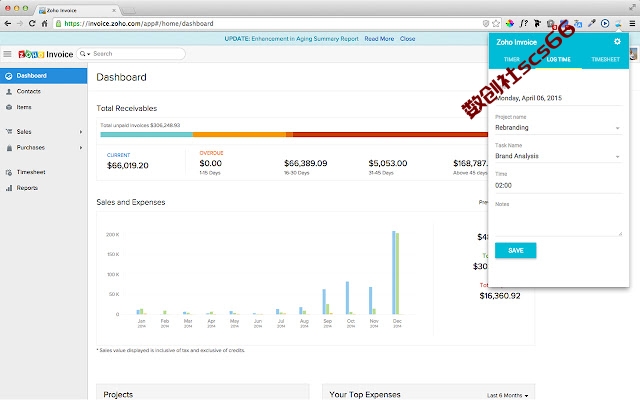
Task: Click the $0.00 overdue amount
Action: (x=211, y=163)
